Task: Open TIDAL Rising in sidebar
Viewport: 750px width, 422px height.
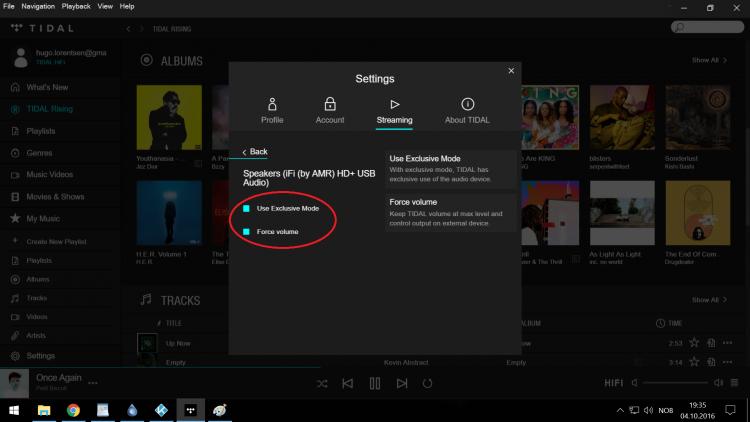Action: point(49,109)
